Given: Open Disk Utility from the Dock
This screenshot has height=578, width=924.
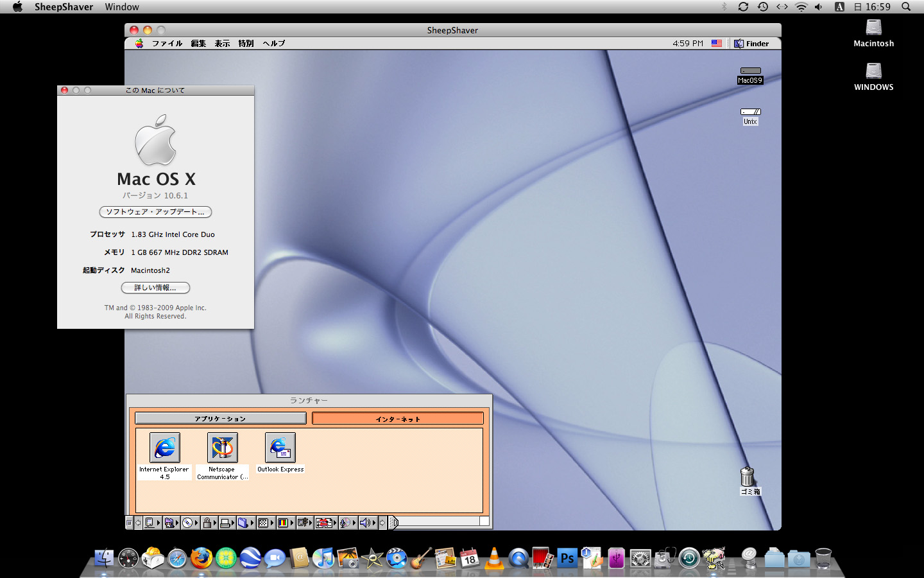Looking at the screenshot, I should (665, 558).
